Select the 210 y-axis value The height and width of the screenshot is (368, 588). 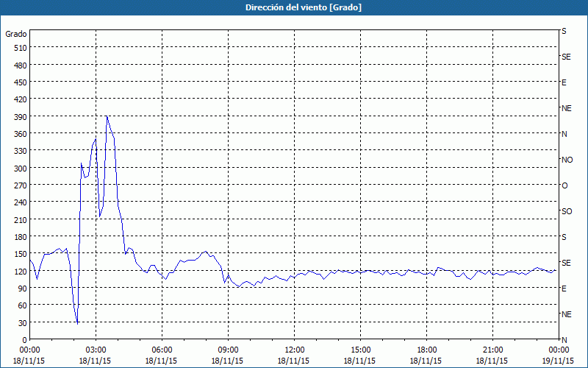coord(21,220)
